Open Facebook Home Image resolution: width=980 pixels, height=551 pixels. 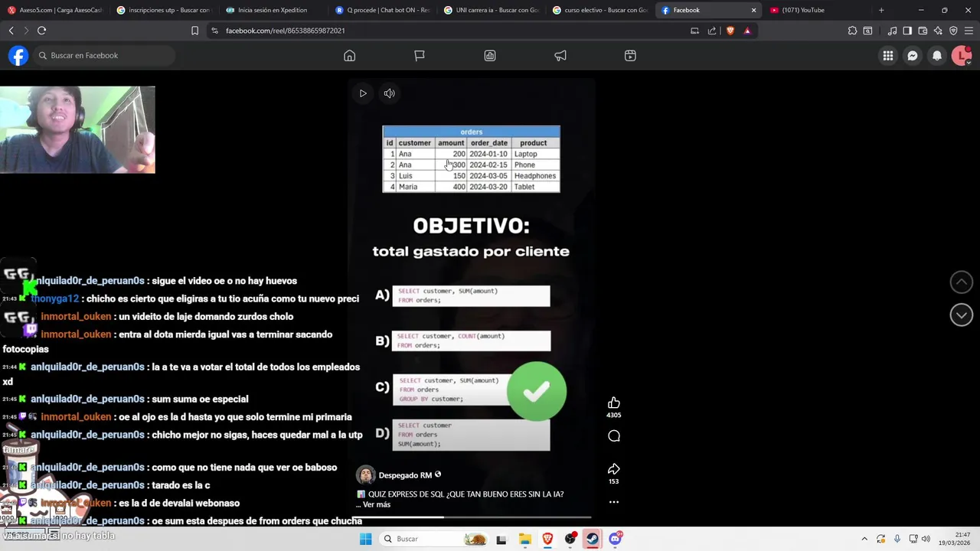tap(349, 56)
